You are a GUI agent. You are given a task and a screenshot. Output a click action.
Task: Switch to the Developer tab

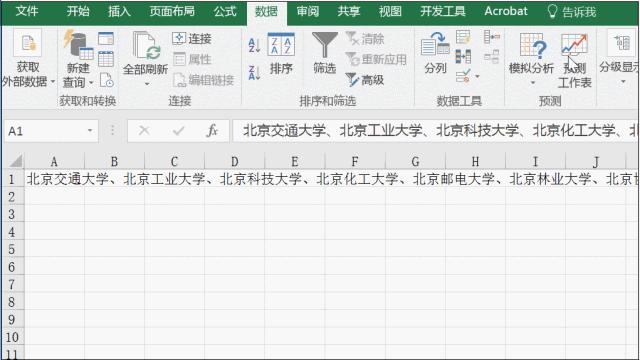pos(443,11)
